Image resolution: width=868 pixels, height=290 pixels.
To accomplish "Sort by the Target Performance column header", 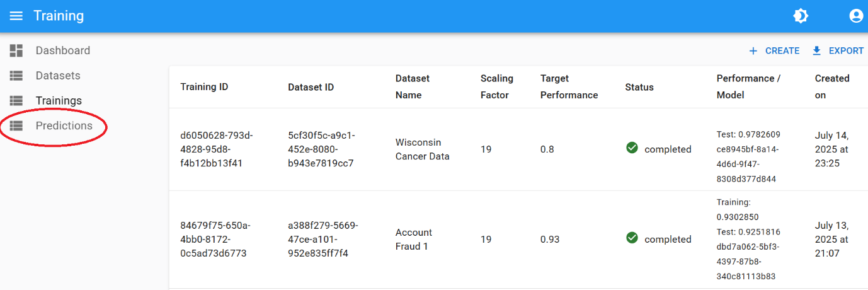I will click(x=569, y=87).
